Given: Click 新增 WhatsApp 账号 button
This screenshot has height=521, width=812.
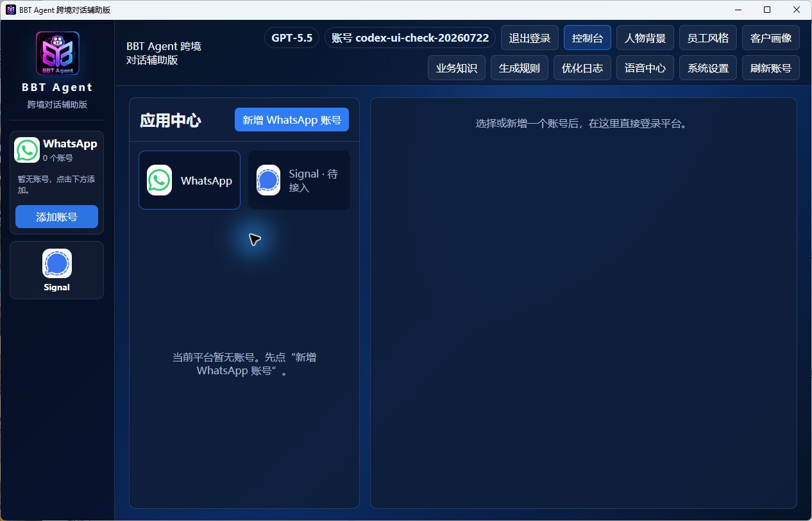Looking at the screenshot, I should click(292, 120).
